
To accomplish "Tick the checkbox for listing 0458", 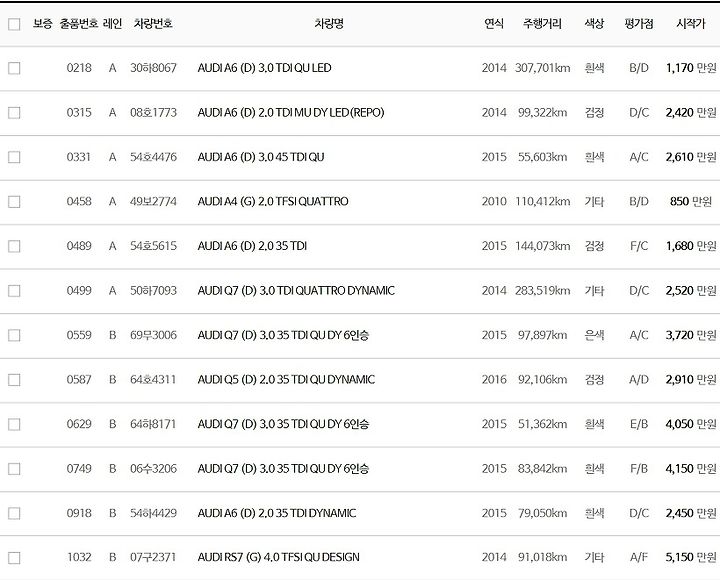I will coord(14,202).
